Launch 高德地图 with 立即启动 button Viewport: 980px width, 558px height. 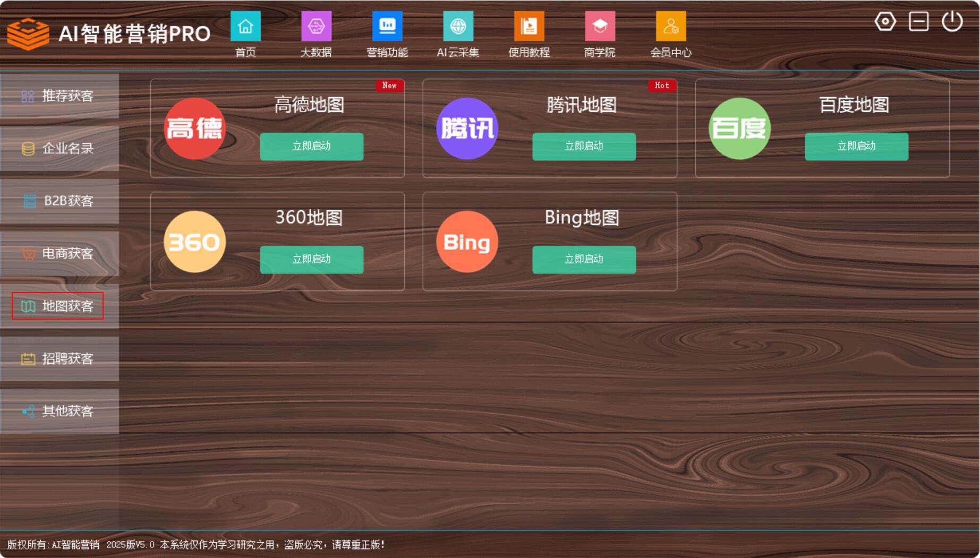[311, 147]
